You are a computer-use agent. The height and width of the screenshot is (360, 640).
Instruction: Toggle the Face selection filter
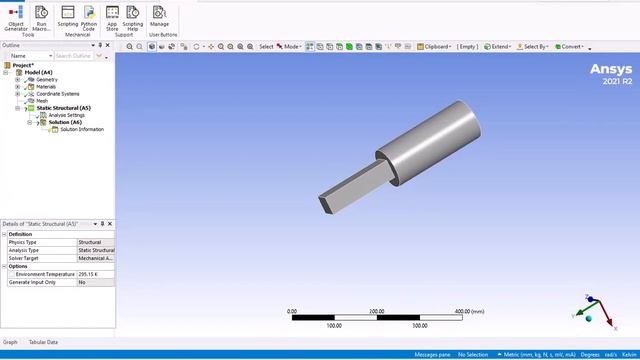[x=339, y=47]
